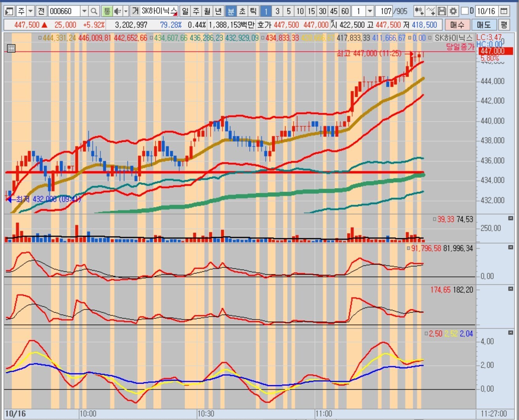Viewport: 519px width, 420px height.
Task: Open chart settings gear icon
Action: [453, 11]
